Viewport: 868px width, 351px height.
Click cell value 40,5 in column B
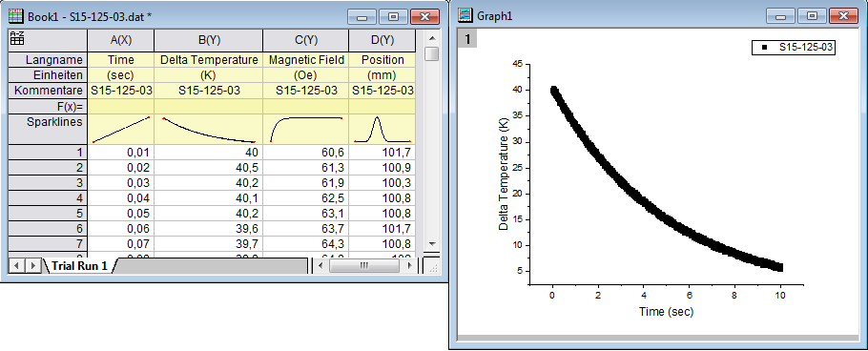[x=209, y=168]
